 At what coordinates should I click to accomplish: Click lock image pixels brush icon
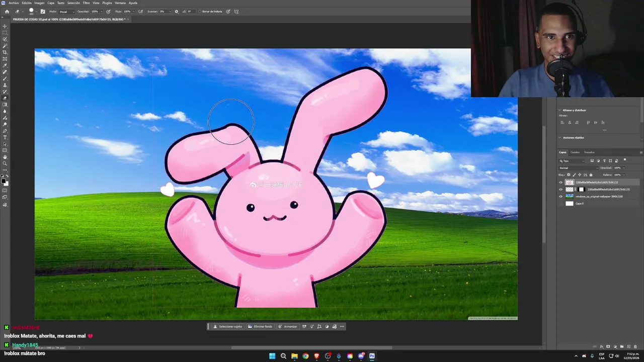click(x=574, y=175)
